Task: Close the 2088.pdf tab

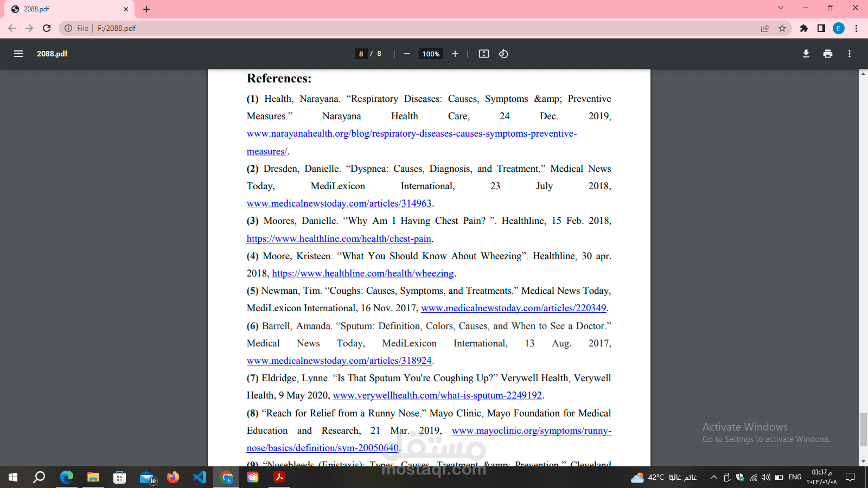Action: pyautogui.click(x=126, y=9)
